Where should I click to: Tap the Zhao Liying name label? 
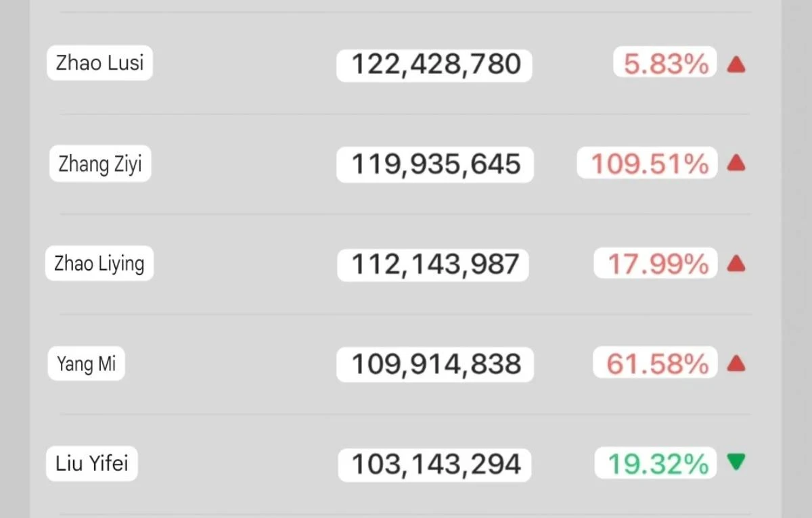(99, 263)
